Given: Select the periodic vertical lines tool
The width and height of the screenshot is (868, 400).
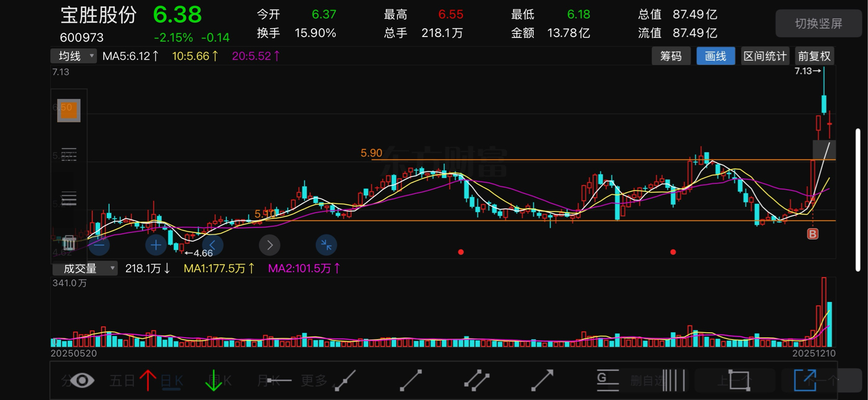Looking at the screenshot, I should tap(674, 380).
